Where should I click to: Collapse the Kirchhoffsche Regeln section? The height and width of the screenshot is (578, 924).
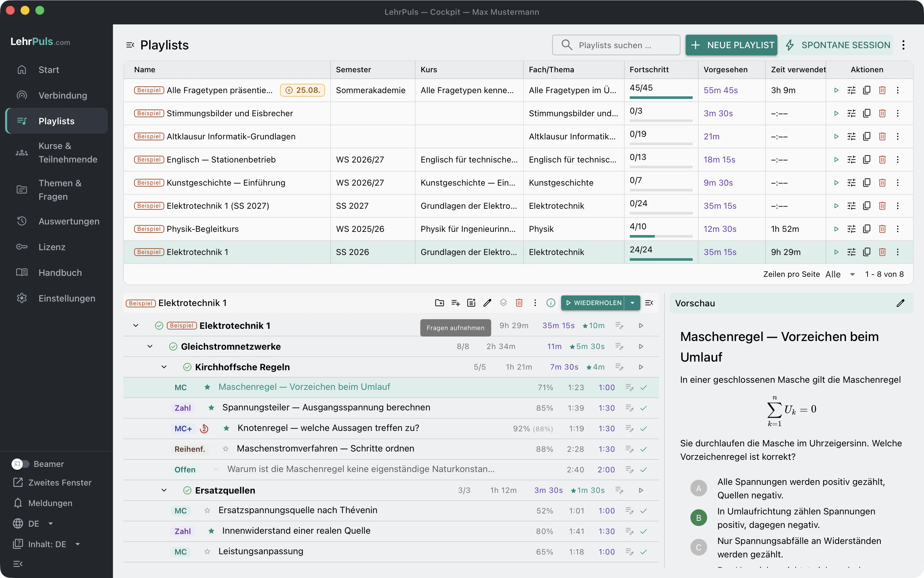164,367
